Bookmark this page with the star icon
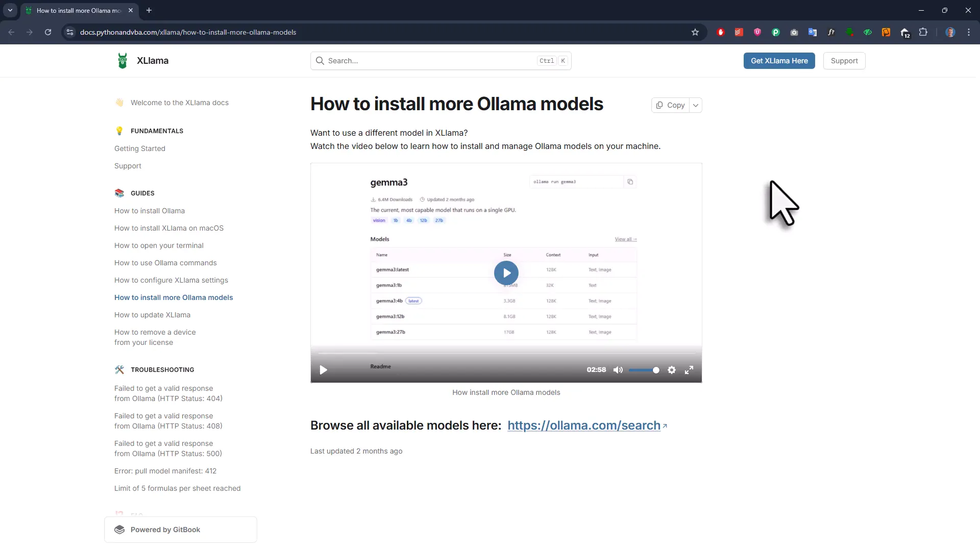Viewport: 980px width, 551px height. point(695,32)
